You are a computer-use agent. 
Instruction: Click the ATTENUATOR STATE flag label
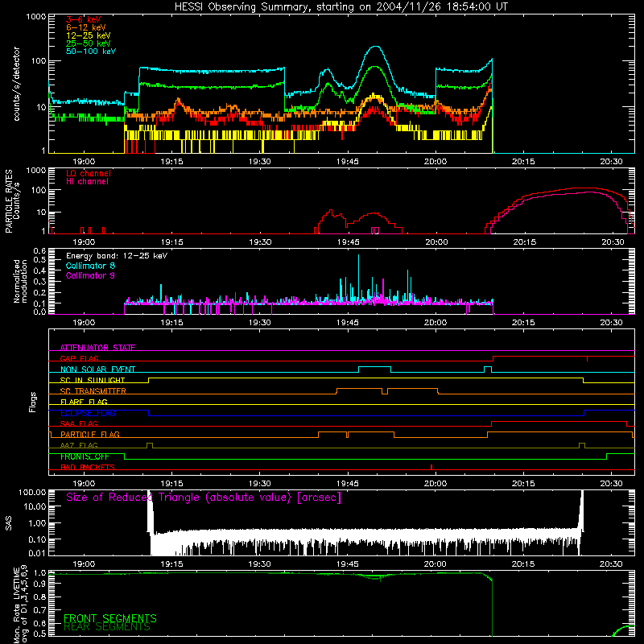click(97, 348)
